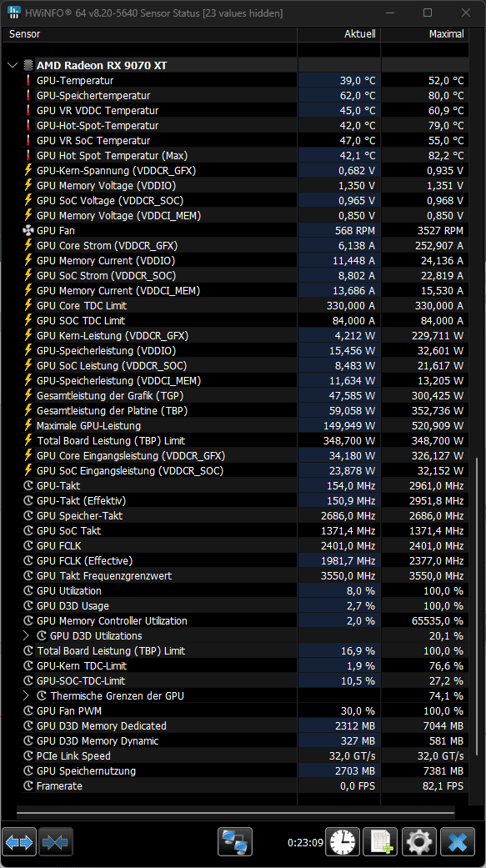
Task: Click the thermometer icon of GPU-Speichertemperatur
Action: [x=28, y=95]
